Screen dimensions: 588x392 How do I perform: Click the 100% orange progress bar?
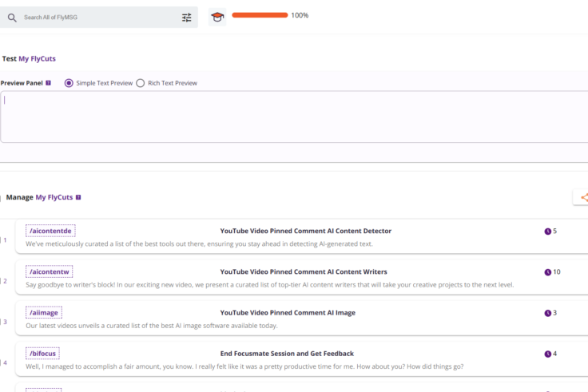pos(260,15)
